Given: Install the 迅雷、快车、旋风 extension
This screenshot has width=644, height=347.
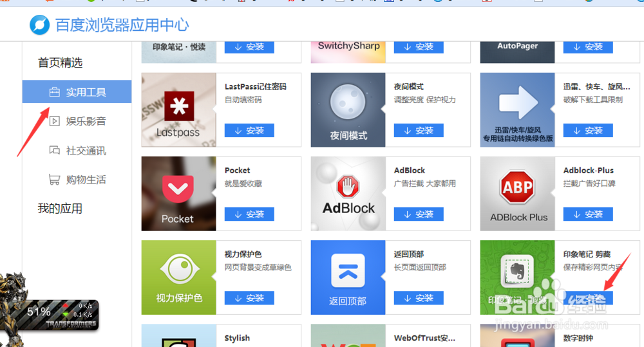Looking at the screenshot, I should [588, 130].
